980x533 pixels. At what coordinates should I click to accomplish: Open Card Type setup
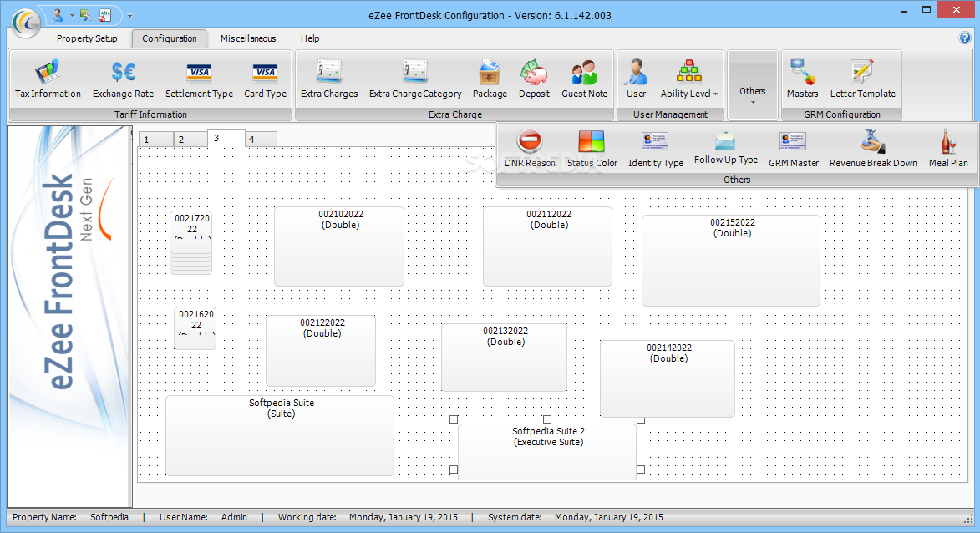265,79
